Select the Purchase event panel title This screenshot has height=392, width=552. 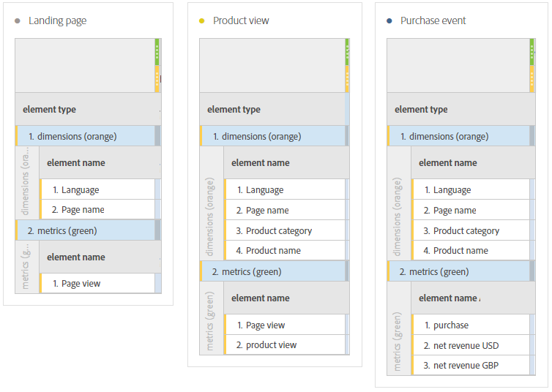click(x=433, y=21)
